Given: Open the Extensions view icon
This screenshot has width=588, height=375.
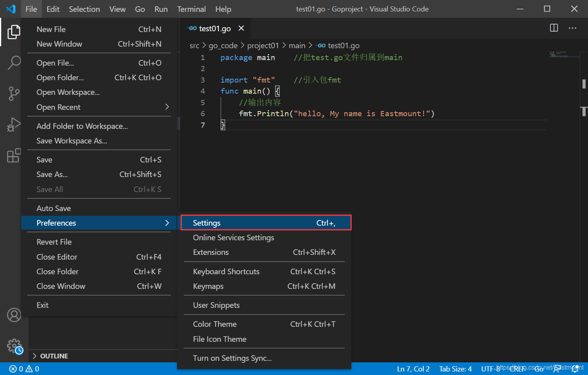Looking at the screenshot, I should (14, 155).
